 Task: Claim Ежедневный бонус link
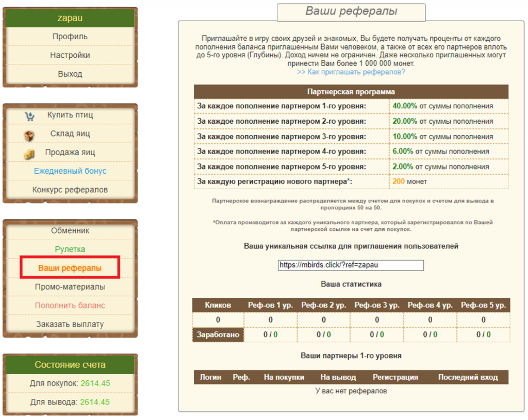tap(70, 171)
